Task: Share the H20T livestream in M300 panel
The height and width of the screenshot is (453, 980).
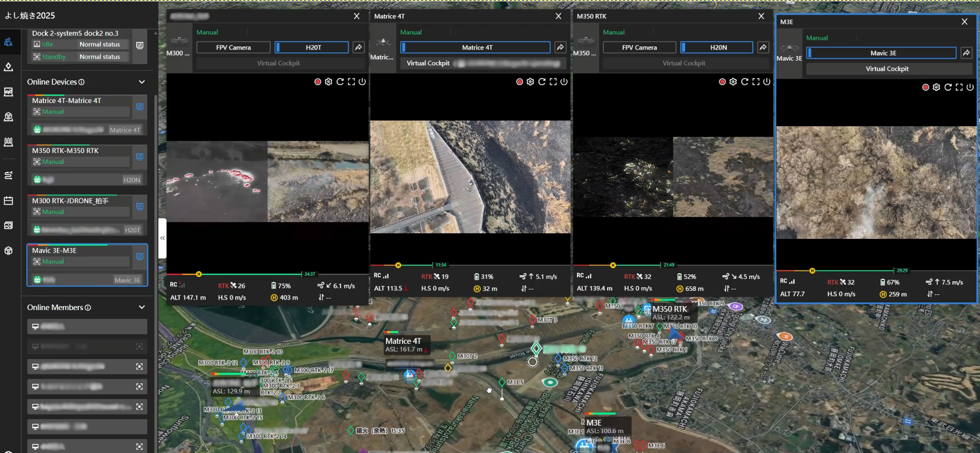Action: tap(358, 47)
